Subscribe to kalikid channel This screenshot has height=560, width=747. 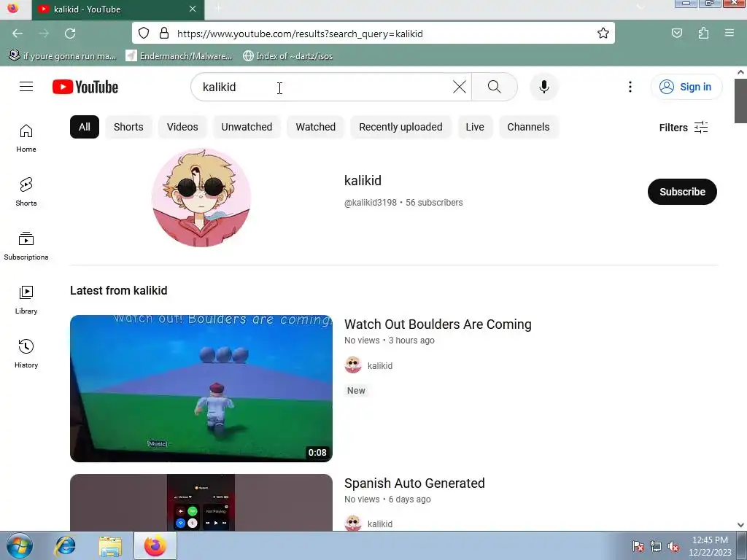click(x=682, y=192)
